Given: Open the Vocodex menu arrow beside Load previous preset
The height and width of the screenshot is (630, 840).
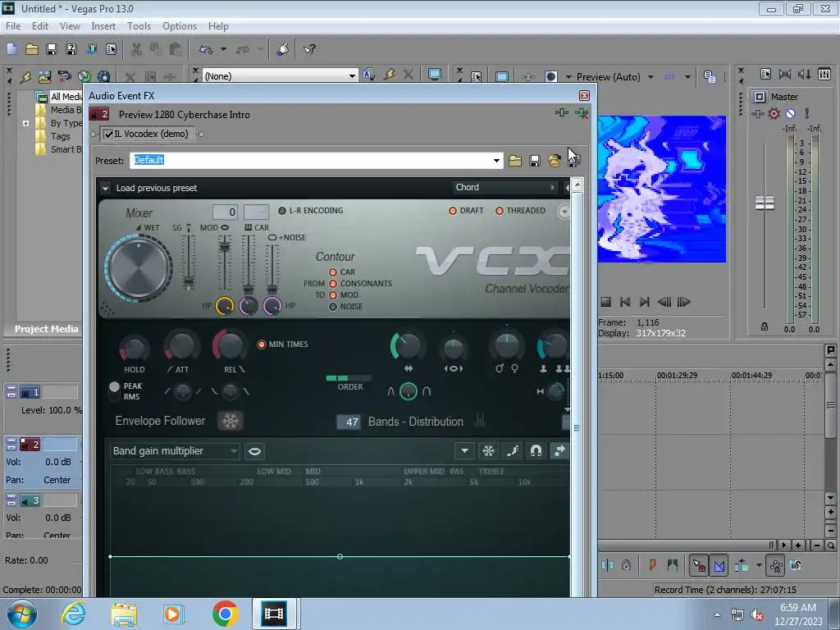Looking at the screenshot, I should [x=105, y=188].
